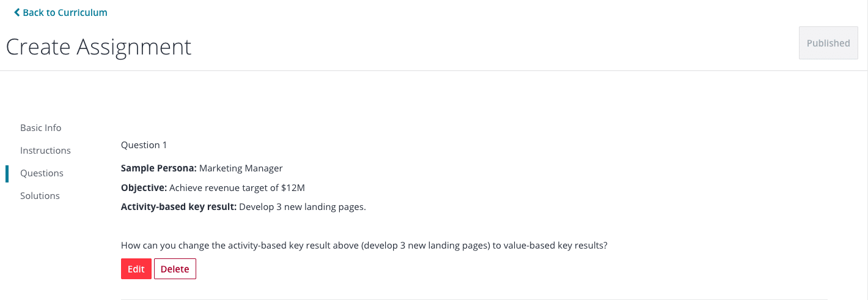Screen dimensions: 868x300
Task: Click the Develop 3 new landing pages text
Action: point(303,207)
